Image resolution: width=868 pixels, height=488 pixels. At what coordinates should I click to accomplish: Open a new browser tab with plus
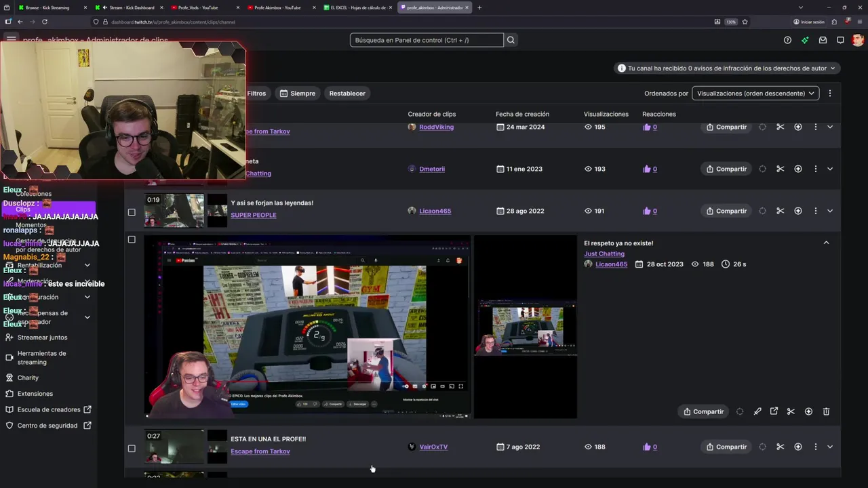click(479, 7)
